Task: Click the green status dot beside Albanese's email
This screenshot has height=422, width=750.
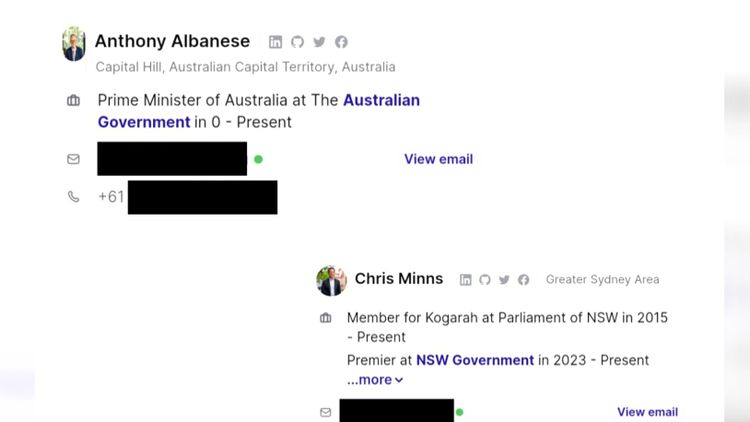Action: [258, 159]
